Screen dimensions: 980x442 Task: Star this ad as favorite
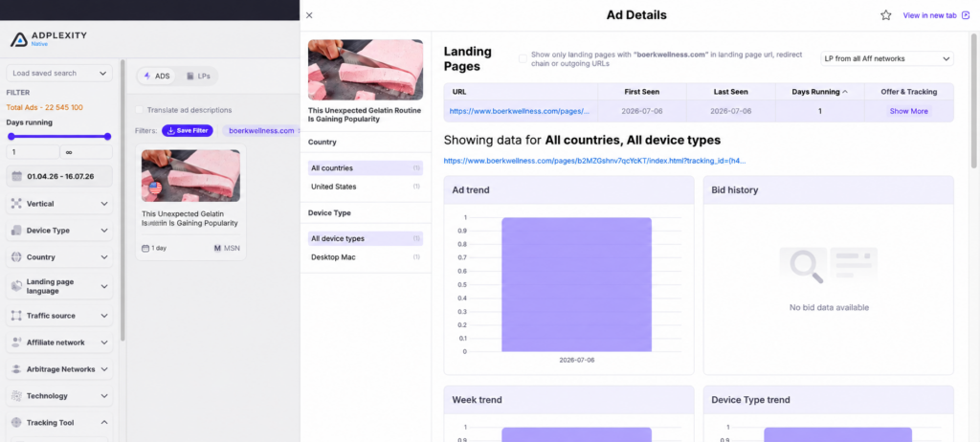pos(885,15)
